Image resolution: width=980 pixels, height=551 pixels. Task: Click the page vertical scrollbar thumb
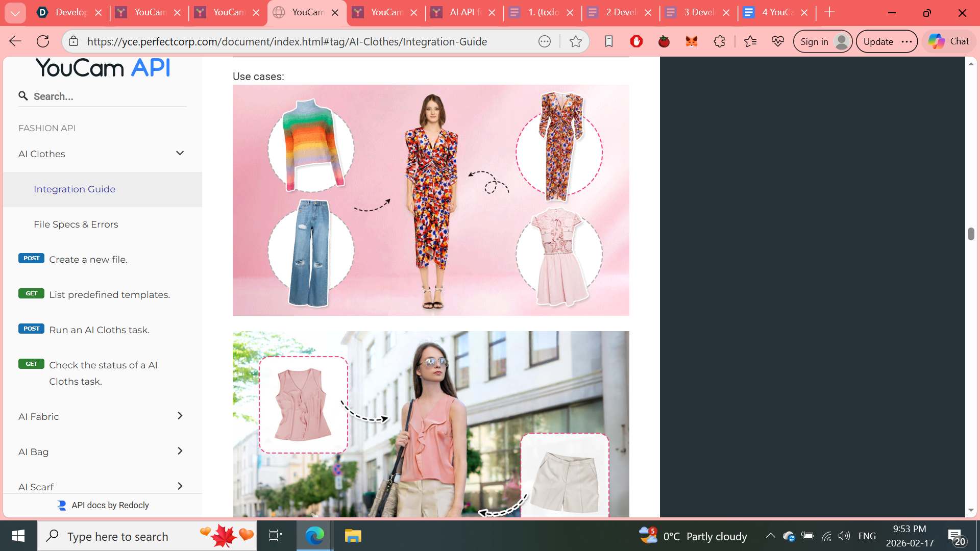[971, 234]
